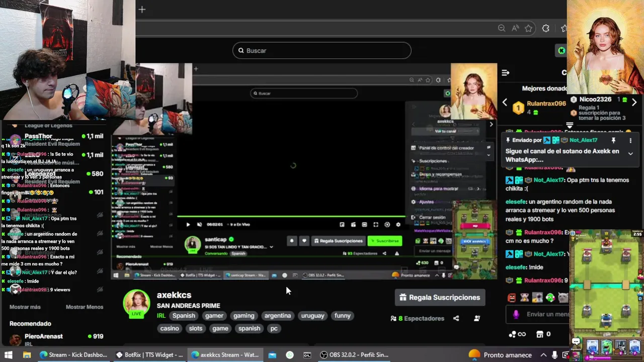Viewport: 644px width, 362px height.
Task: Select Drops y recompensas menu entry
Action: 440,174
